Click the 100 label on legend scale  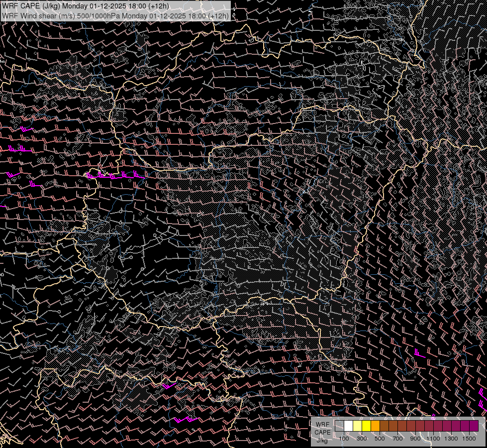(x=344, y=439)
